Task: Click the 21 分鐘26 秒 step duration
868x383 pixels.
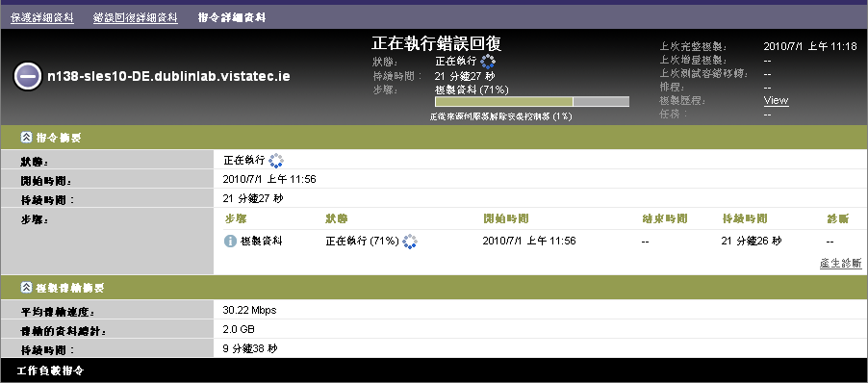Action: 752,242
